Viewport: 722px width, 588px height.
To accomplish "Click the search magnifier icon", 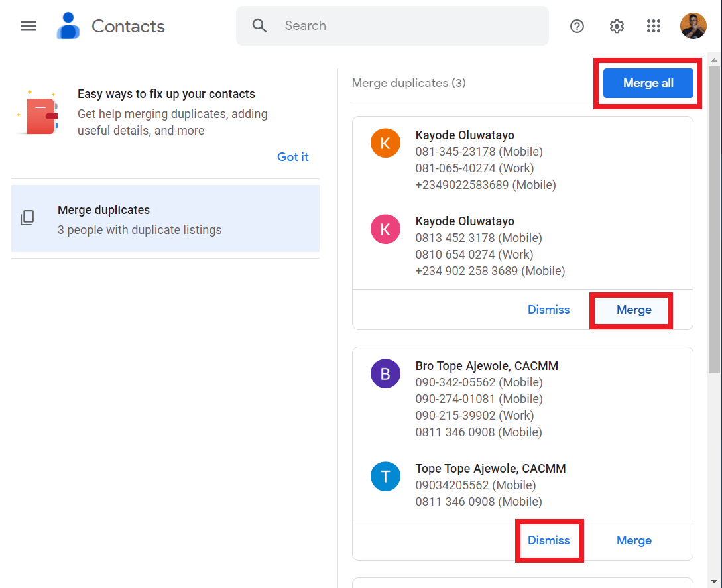I will [259, 26].
